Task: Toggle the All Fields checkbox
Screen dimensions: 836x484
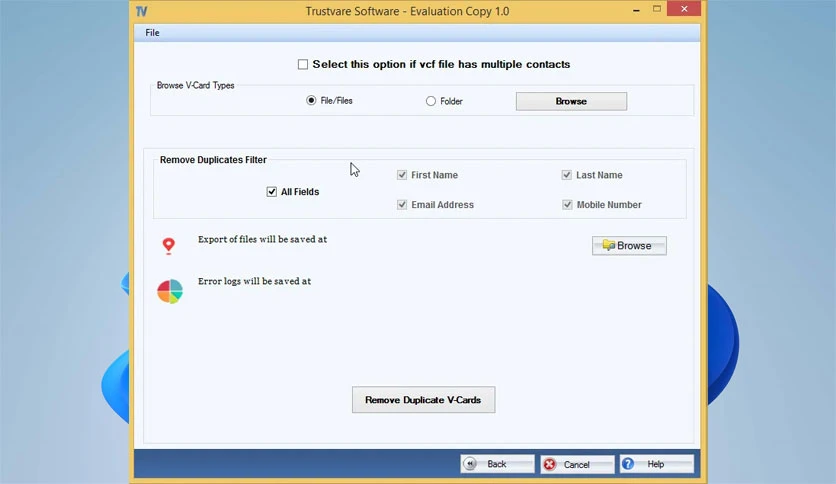Action: (x=271, y=191)
